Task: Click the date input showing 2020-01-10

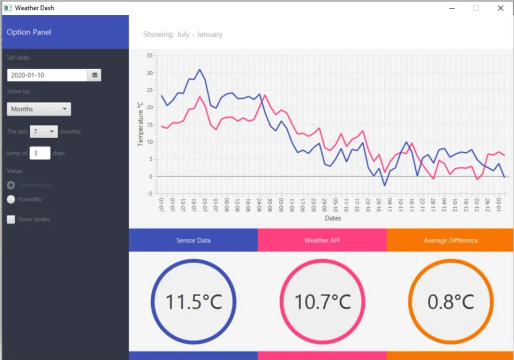Action: click(47, 75)
